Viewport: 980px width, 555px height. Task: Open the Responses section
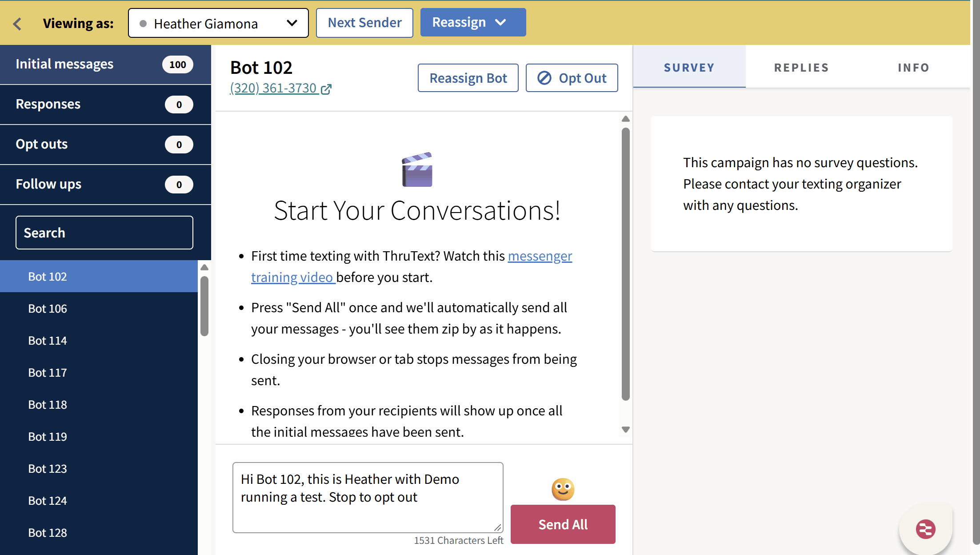[x=105, y=105]
